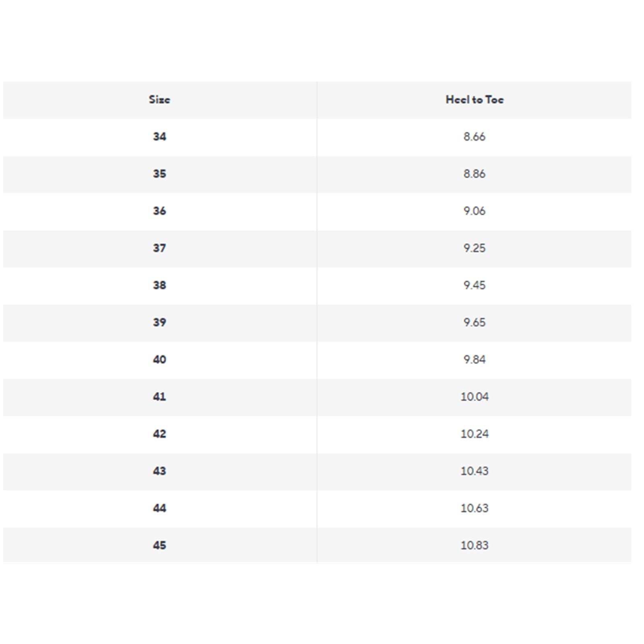Select size 34 row label
Image resolution: width=644 pixels, height=644 pixels.
159,137
